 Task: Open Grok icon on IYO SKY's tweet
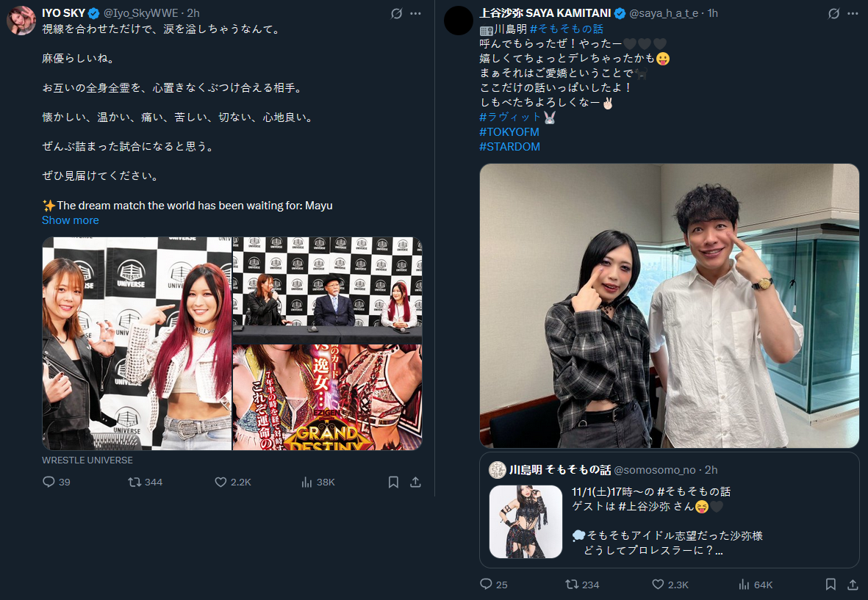[396, 14]
